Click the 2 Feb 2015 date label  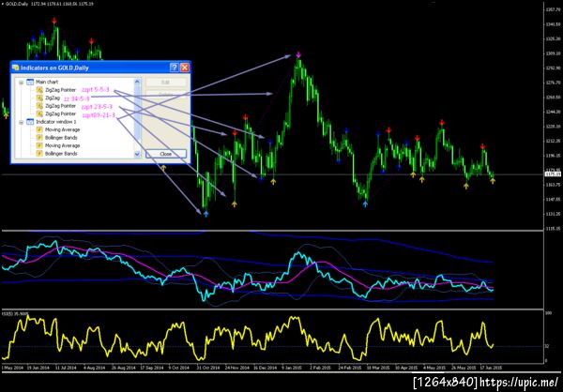point(321,369)
